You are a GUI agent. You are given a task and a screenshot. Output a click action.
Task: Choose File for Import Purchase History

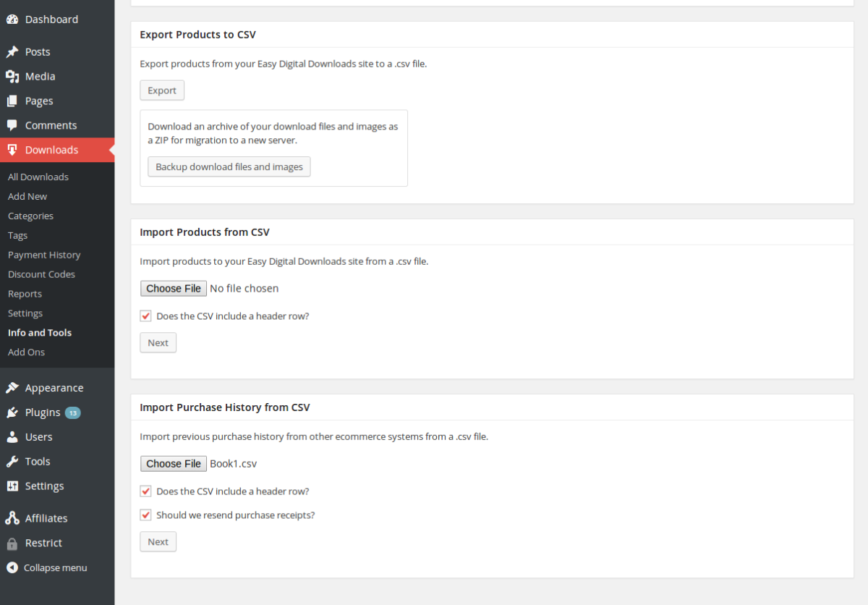(x=174, y=463)
